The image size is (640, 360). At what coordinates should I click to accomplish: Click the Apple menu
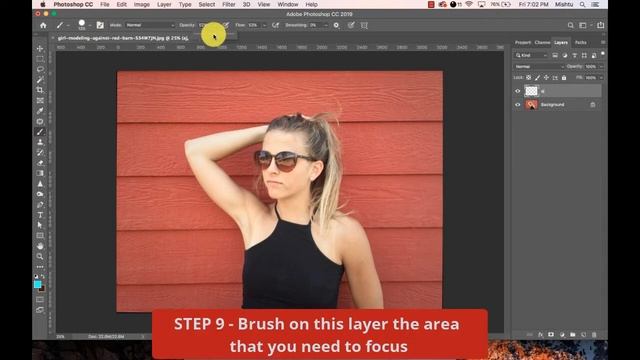pos(43,4)
